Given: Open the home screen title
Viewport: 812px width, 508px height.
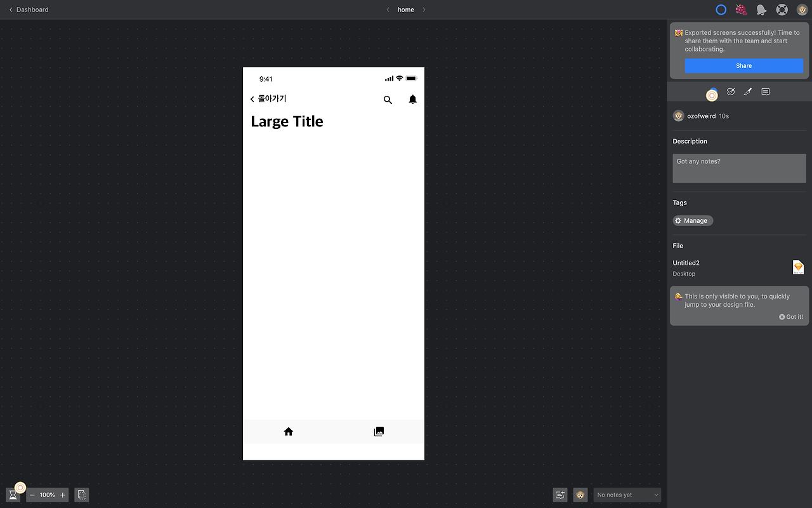Looking at the screenshot, I should pos(406,10).
